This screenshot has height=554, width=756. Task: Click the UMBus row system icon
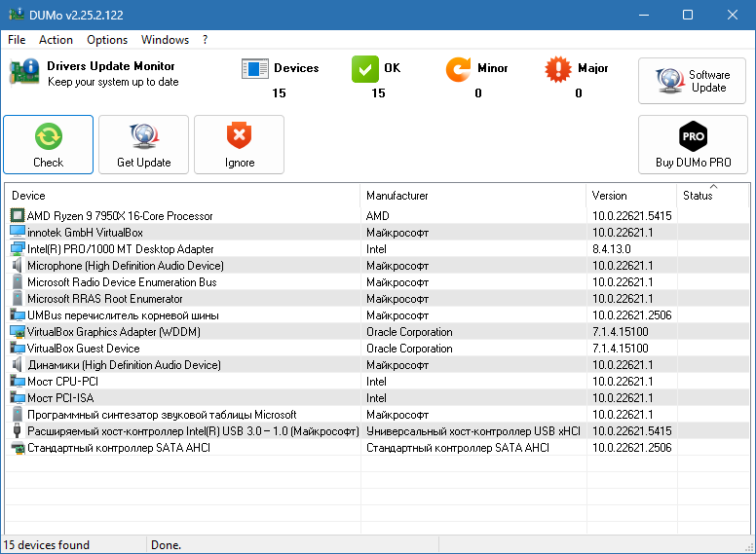click(18, 314)
